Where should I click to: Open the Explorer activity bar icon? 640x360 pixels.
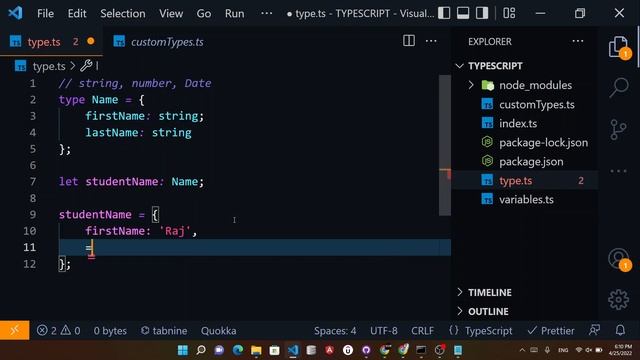tap(619, 47)
